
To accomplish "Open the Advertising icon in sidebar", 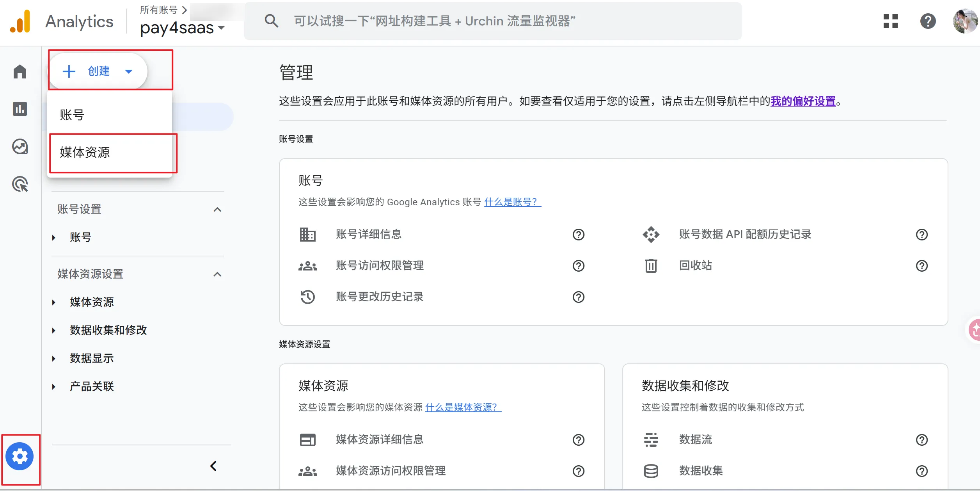I will [x=20, y=184].
